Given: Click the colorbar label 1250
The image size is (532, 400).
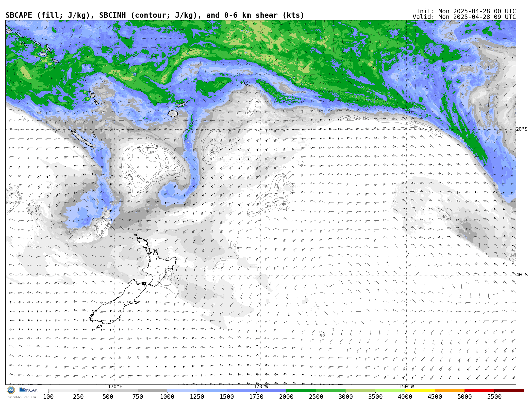Looking at the screenshot, I should click(197, 397).
